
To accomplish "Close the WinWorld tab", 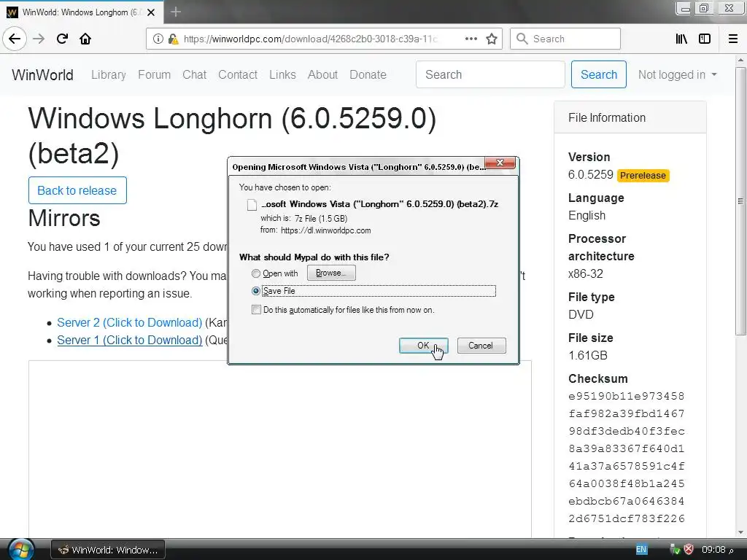I will (x=151, y=12).
